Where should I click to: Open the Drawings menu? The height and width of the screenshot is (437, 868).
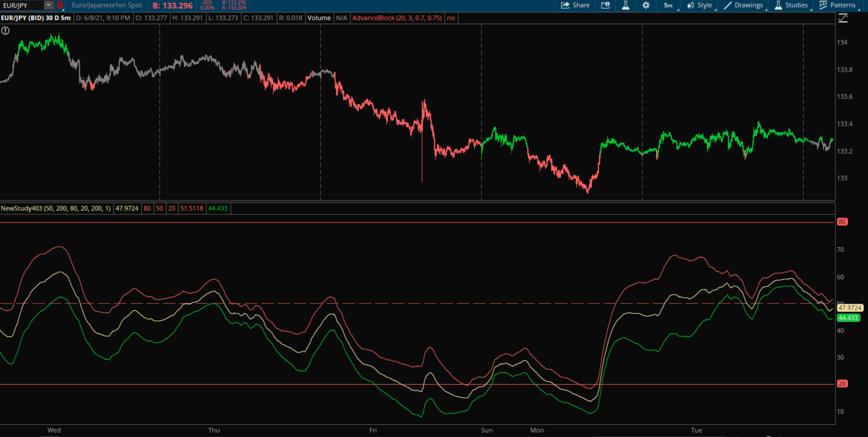pos(743,5)
